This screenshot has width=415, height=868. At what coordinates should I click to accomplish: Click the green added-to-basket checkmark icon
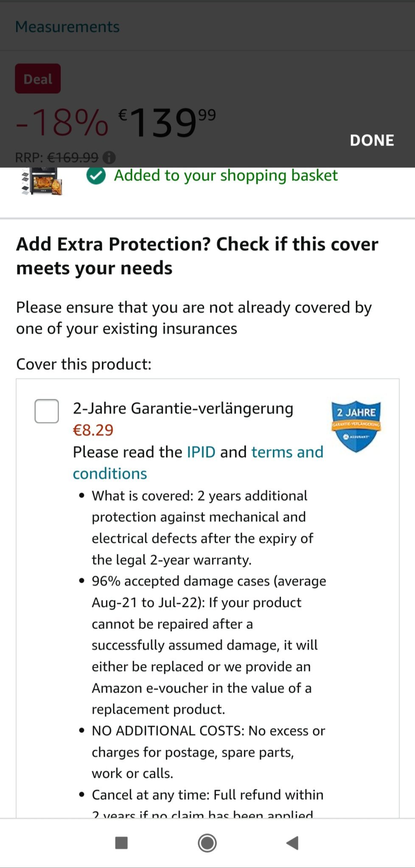[x=96, y=176]
